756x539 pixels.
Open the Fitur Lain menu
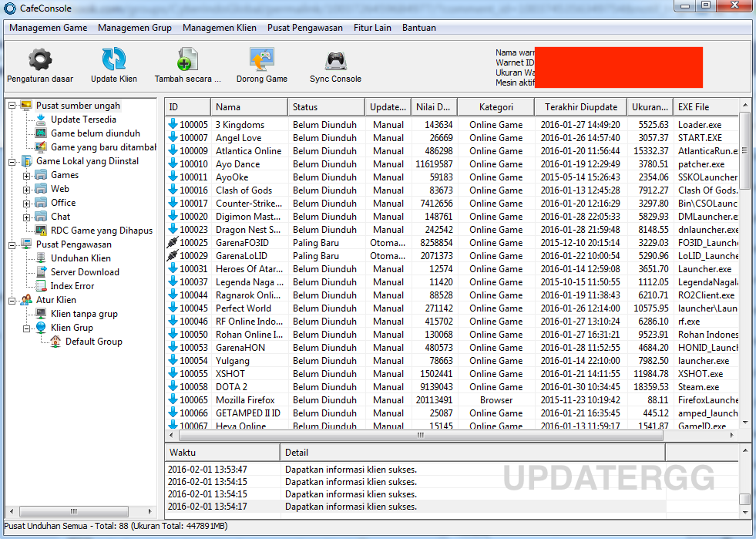[372, 28]
